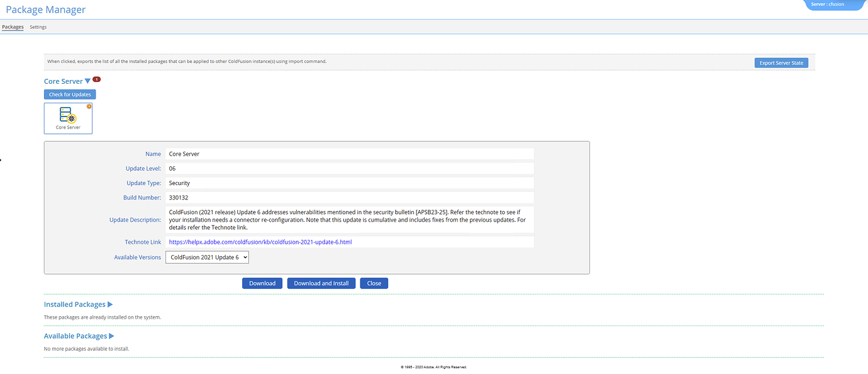
Task: Click the red update count badge near Core Server
Action: [96, 79]
